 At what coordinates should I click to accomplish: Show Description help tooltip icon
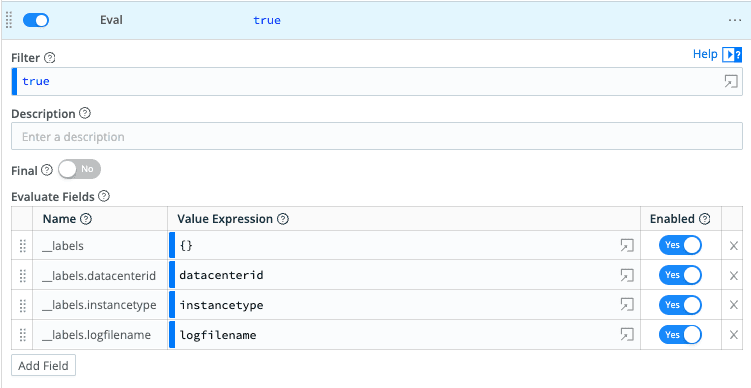[85, 114]
